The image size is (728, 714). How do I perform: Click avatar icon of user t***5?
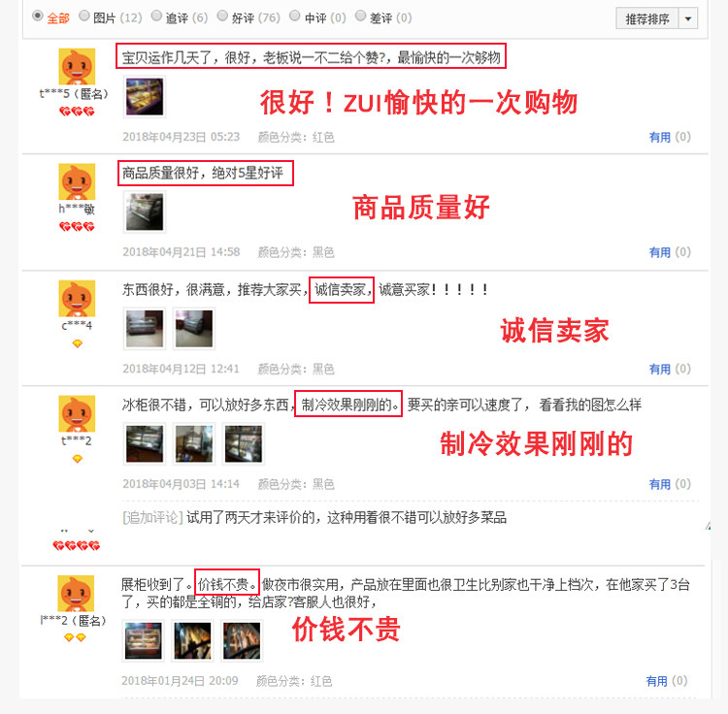tap(77, 66)
